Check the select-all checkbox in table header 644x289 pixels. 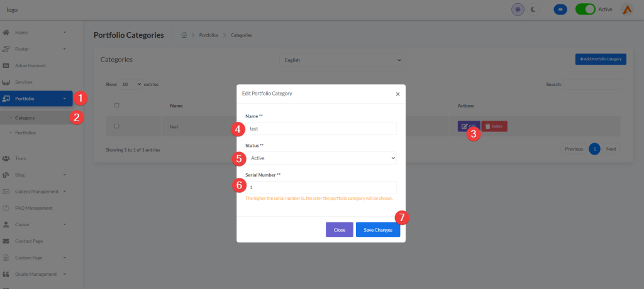pyautogui.click(x=117, y=106)
